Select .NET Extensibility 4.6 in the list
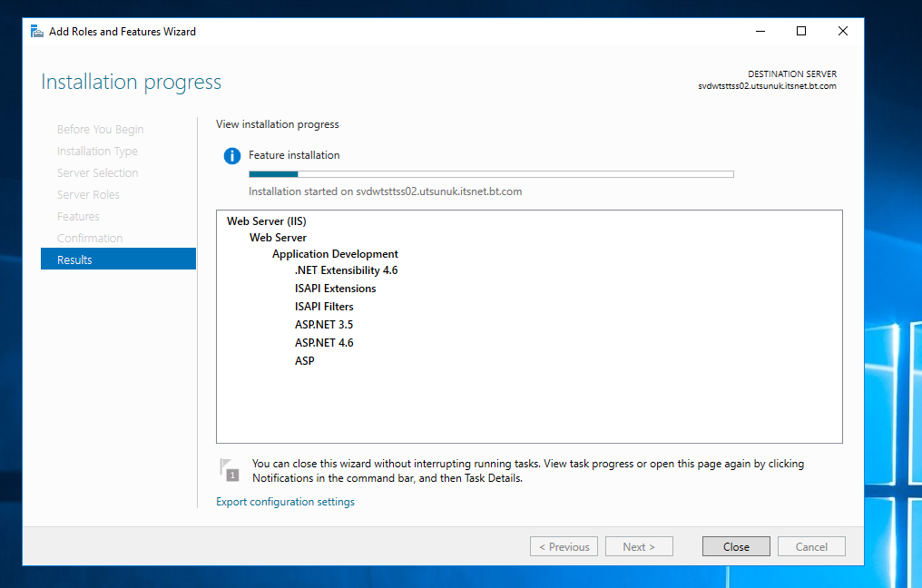The image size is (922, 588). pyautogui.click(x=347, y=270)
